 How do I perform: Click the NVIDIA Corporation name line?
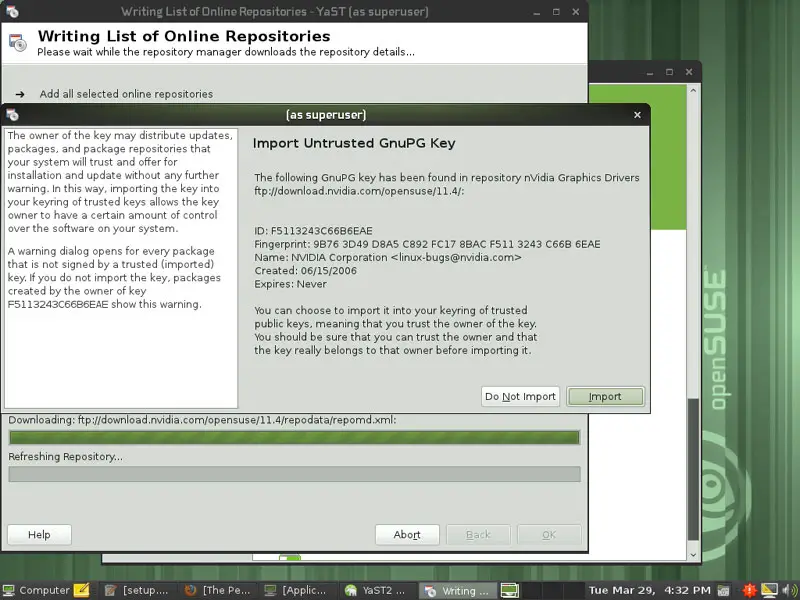[388, 257]
